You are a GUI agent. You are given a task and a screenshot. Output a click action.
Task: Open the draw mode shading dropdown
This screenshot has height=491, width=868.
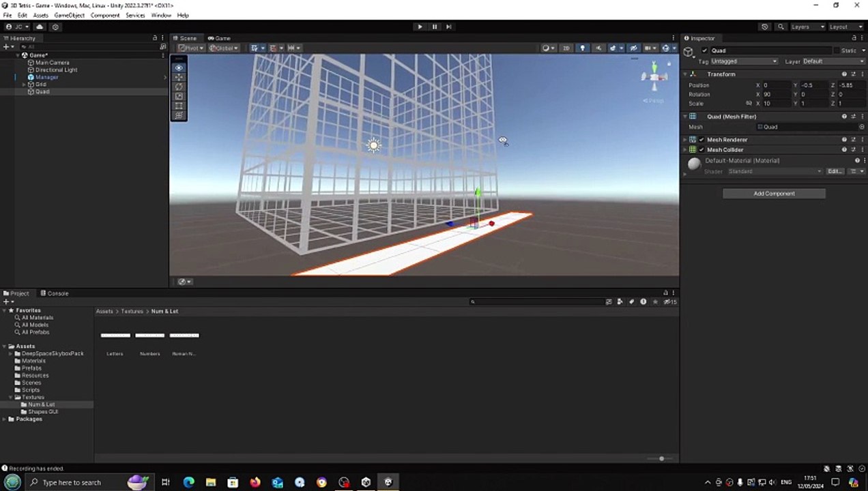[x=547, y=48]
